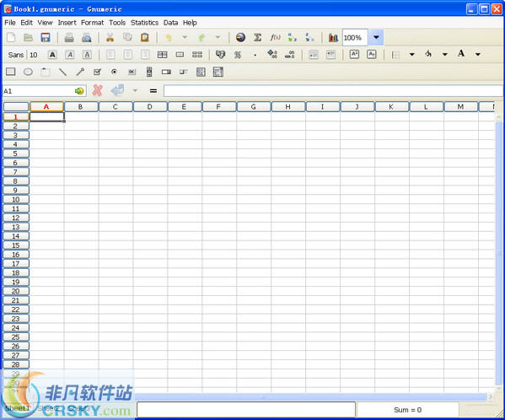
Task: Apply bold formatting
Action: [x=52, y=55]
